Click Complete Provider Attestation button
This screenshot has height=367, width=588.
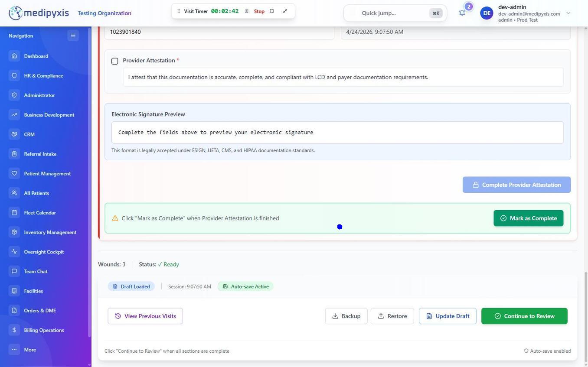516,185
